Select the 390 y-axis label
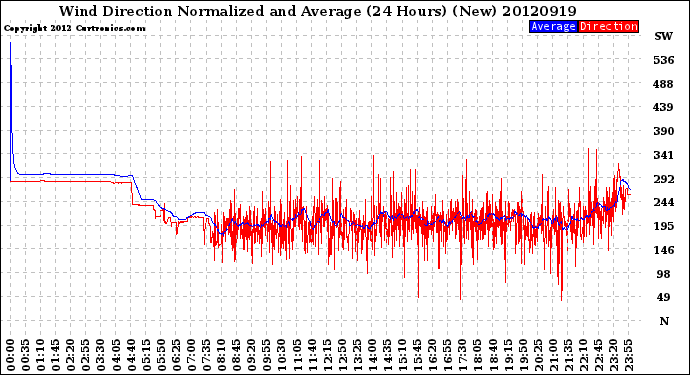Viewport: 690px width, 375px height. (664, 131)
